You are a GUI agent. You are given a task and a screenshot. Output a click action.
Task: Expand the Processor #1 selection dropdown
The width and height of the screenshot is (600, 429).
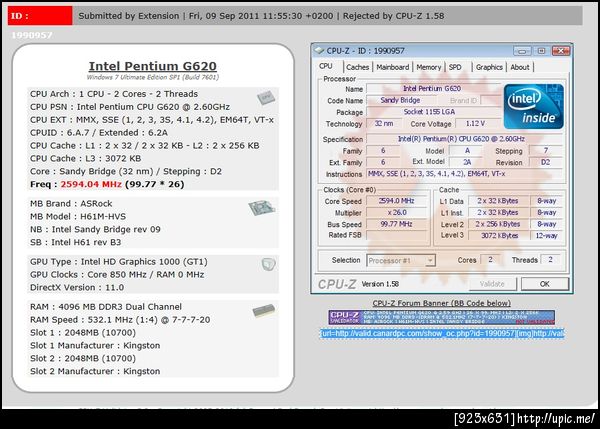(430, 261)
